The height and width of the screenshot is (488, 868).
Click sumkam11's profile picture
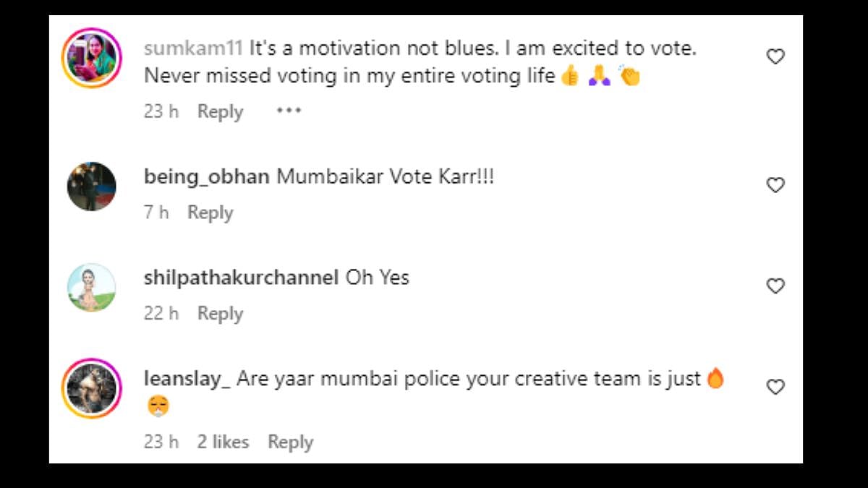tap(92, 58)
